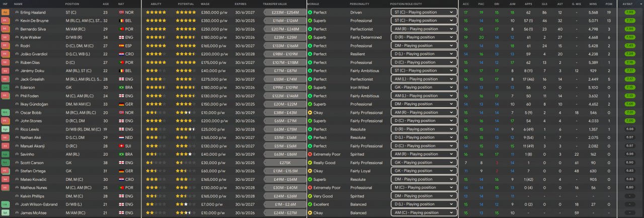Click Nathan Aké's Netherlands flag
The image size is (644, 218).
pyautogui.click(x=121, y=137)
